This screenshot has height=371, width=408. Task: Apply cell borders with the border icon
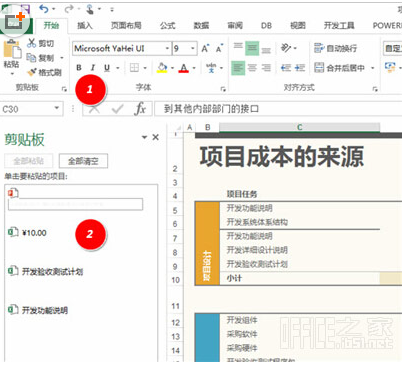pos(134,68)
